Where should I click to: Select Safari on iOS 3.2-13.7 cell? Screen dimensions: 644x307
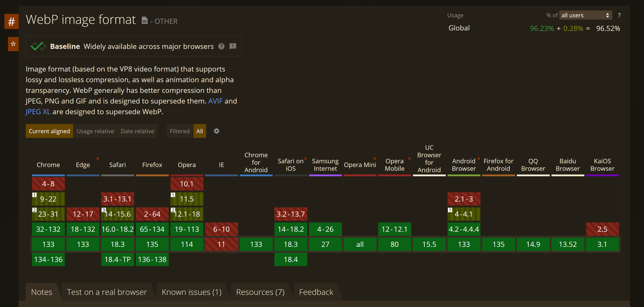point(291,214)
